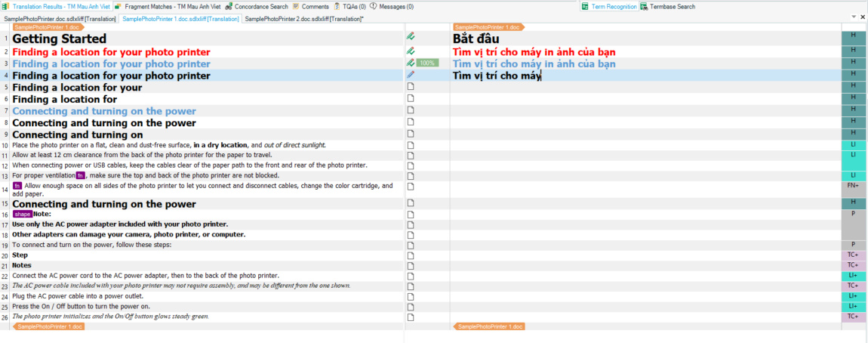
Task: Click not-translated icon of segment 22
Action: 411,276
